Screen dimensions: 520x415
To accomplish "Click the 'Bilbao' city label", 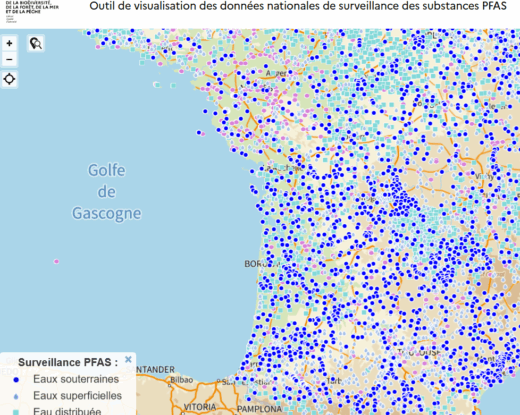I will coord(182,380).
